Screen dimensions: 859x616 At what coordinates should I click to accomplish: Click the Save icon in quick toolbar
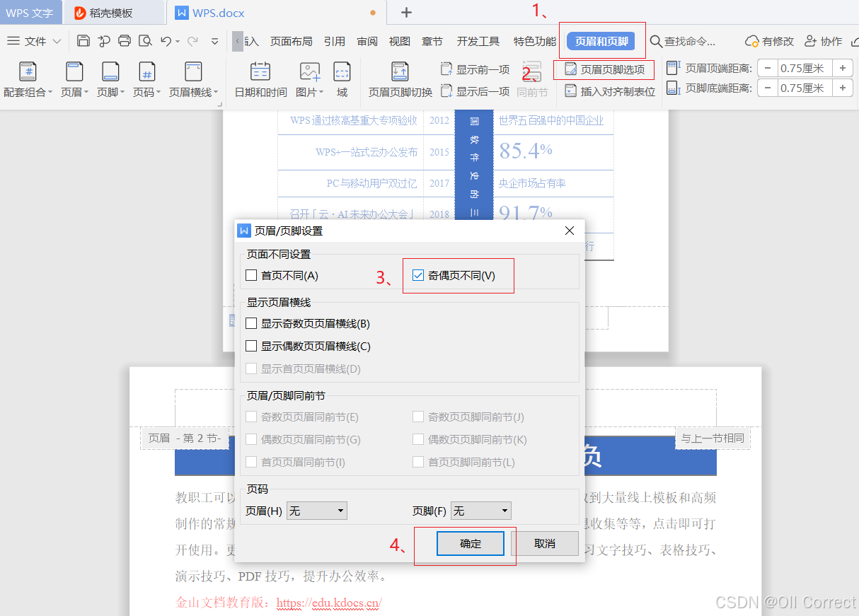(83, 40)
